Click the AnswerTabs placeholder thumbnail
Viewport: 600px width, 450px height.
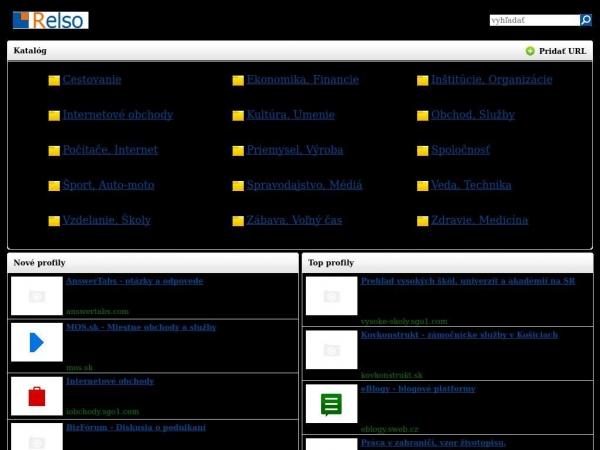coord(37,296)
